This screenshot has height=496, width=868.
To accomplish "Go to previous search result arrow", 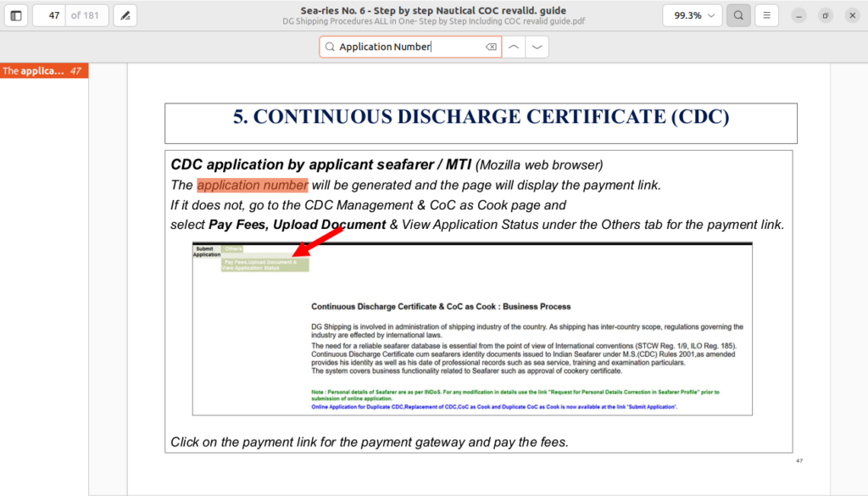I will pos(513,47).
